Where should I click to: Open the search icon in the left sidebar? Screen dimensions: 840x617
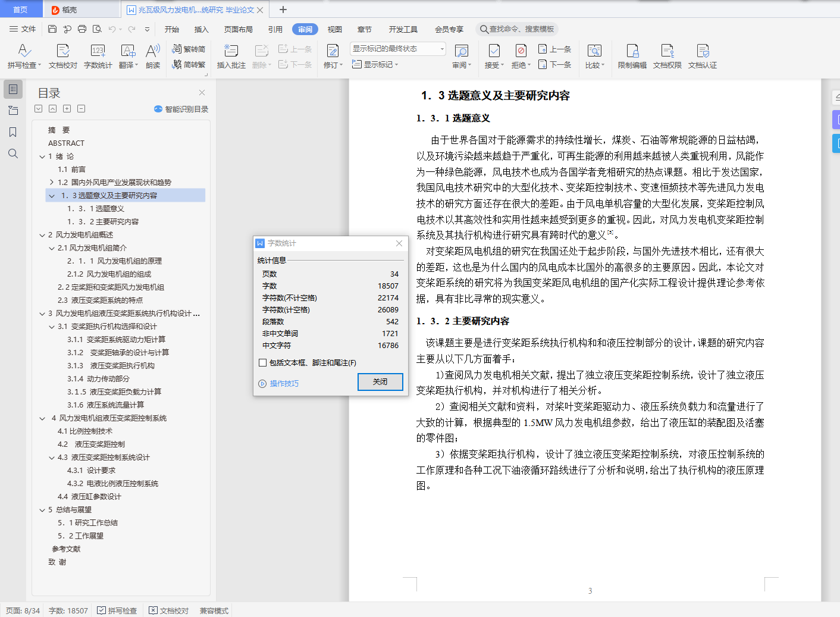click(x=12, y=154)
